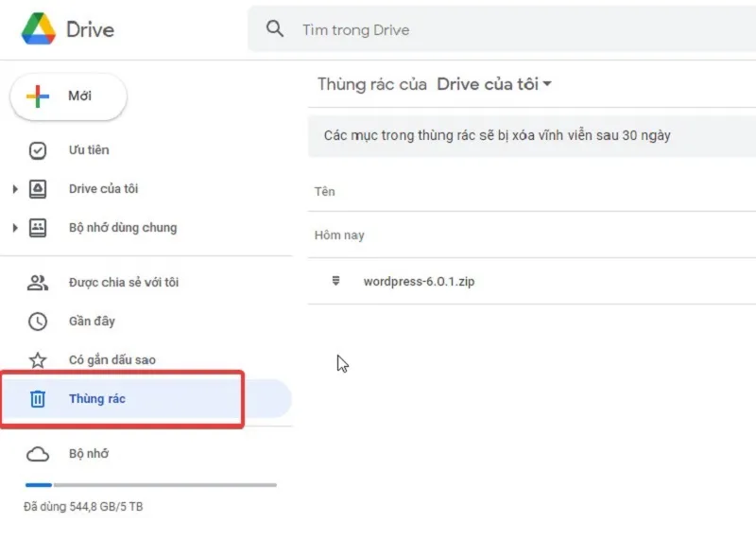Select the wordpress-6.0.1.zip file
Image resolution: width=756 pixels, height=540 pixels.
(532, 281)
